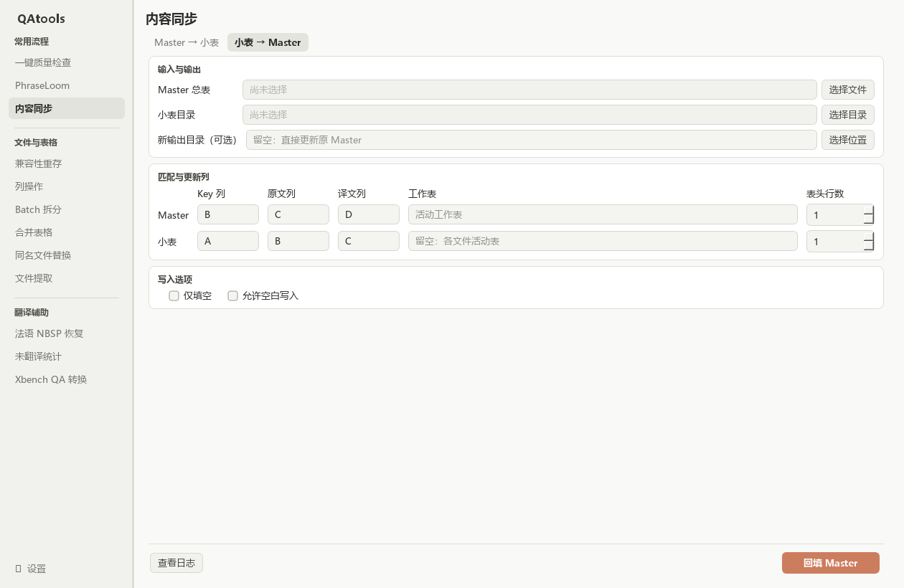
Task: Select 内容同步 in the sidebar
Action: click(67, 108)
